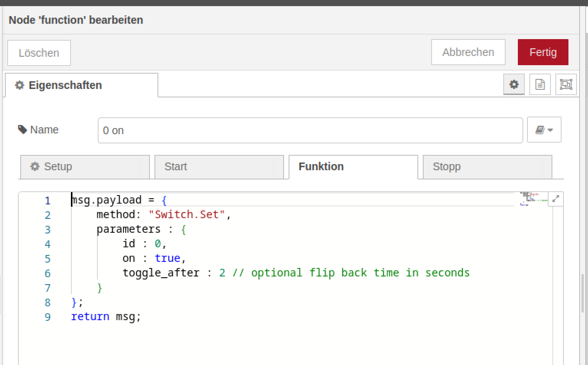The image size is (588, 365).
Task: Click line number 1 in editor
Action: [48, 201]
